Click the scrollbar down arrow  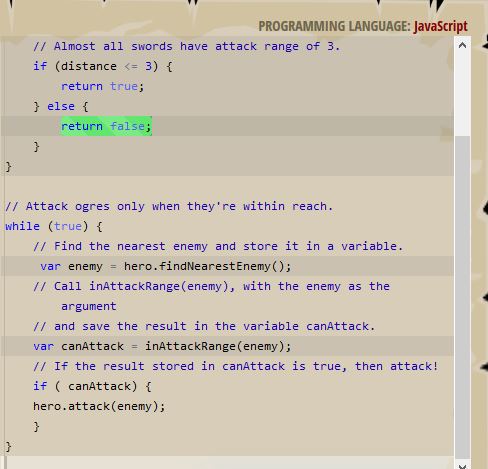click(462, 465)
